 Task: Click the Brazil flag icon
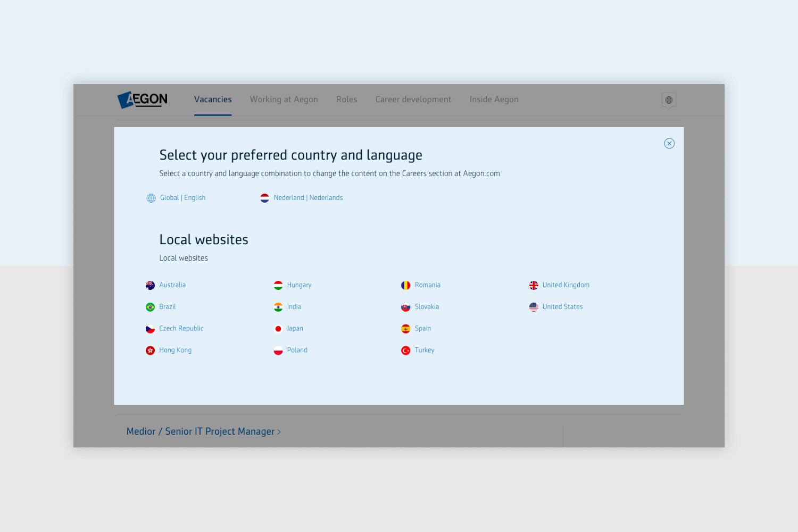click(151, 307)
